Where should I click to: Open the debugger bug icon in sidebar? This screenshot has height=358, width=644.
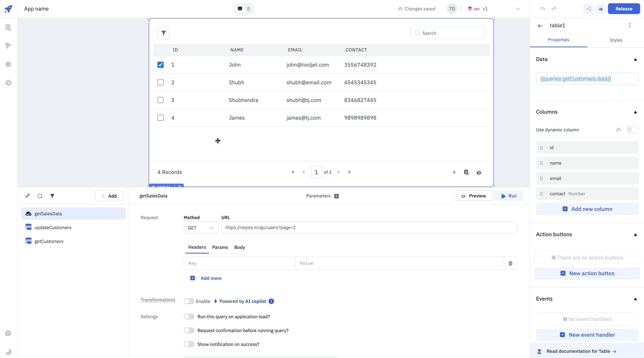[x=8, y=64]
